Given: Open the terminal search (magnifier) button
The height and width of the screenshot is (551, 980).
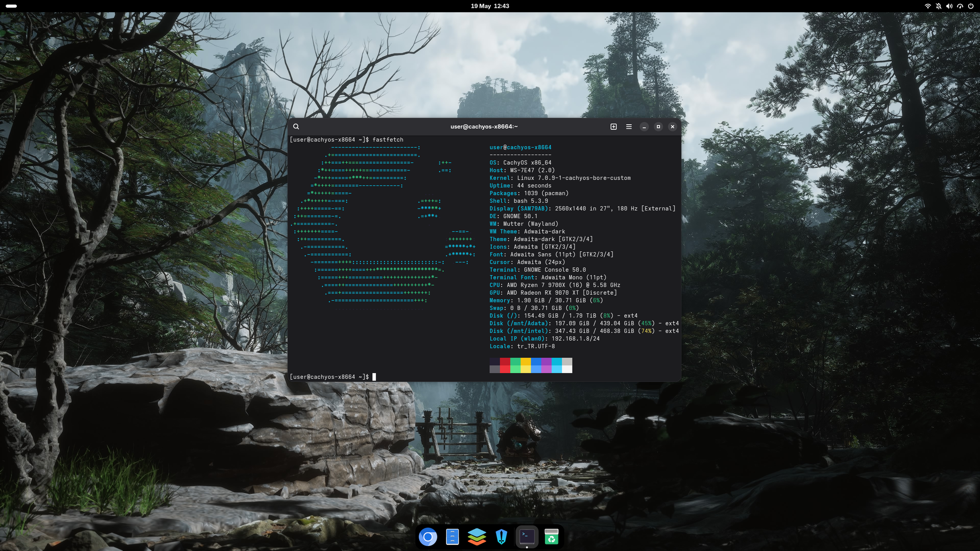Looking at the screenshot, I should pos(296,127).
